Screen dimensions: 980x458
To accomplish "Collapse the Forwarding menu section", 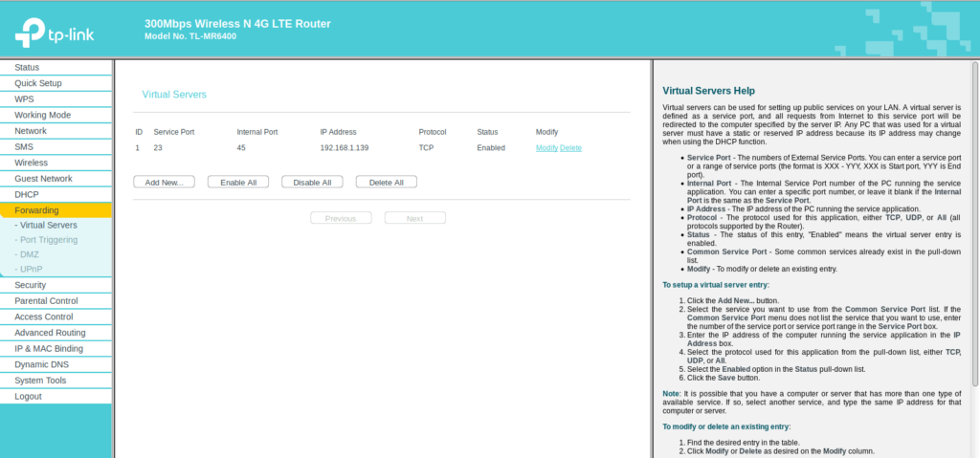I will [x=36, y=209].
